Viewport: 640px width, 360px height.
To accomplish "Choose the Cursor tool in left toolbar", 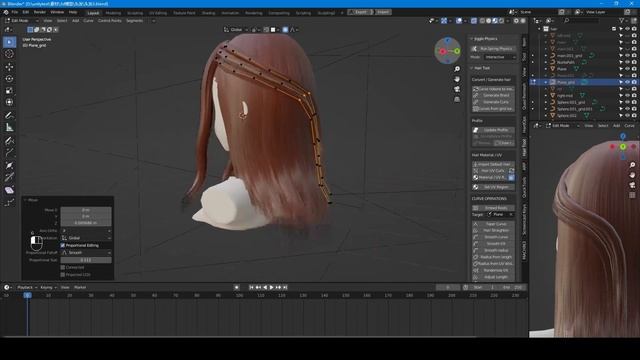I will [x=9, y=54].
